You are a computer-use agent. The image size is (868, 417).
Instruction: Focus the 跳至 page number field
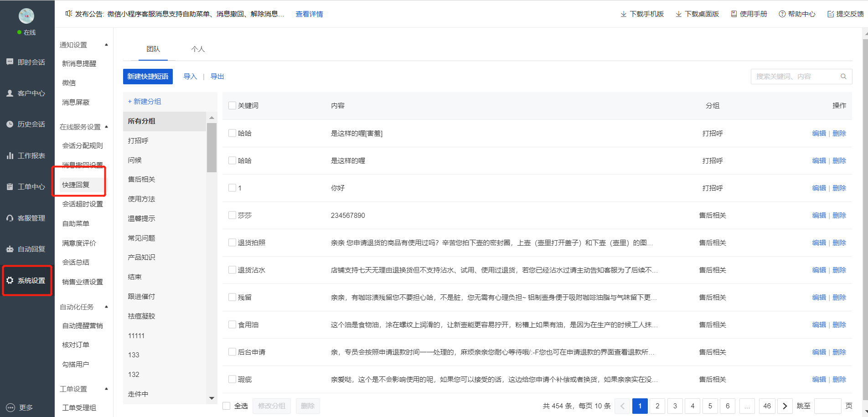tap(827, 406)
